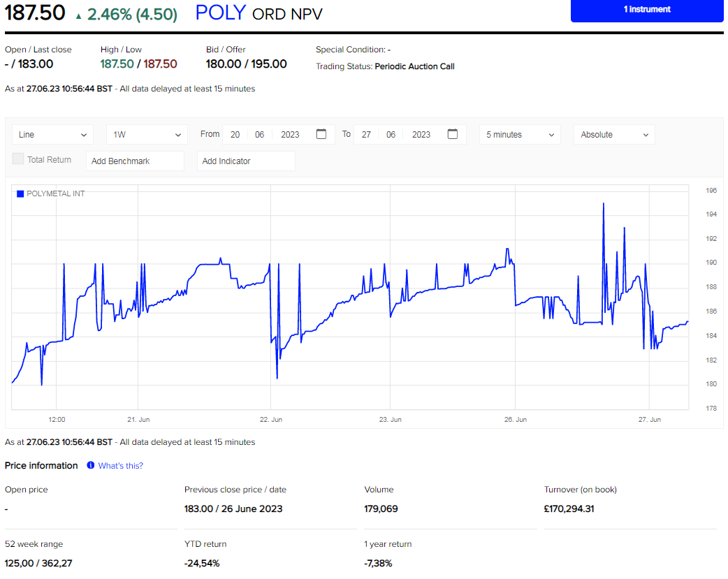This screenshot has height=579, width=728.
Task: Open the From date calendar picker icon
Action: [x=321, y=134]
